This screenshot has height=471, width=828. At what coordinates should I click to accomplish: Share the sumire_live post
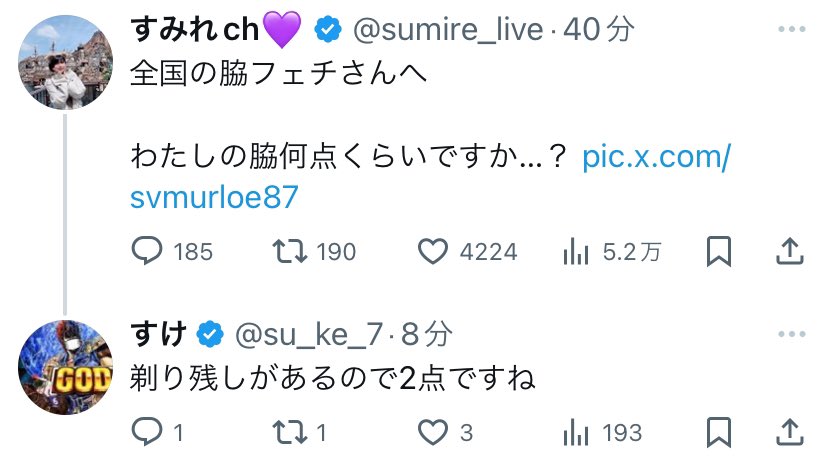(x=788, y=252)
